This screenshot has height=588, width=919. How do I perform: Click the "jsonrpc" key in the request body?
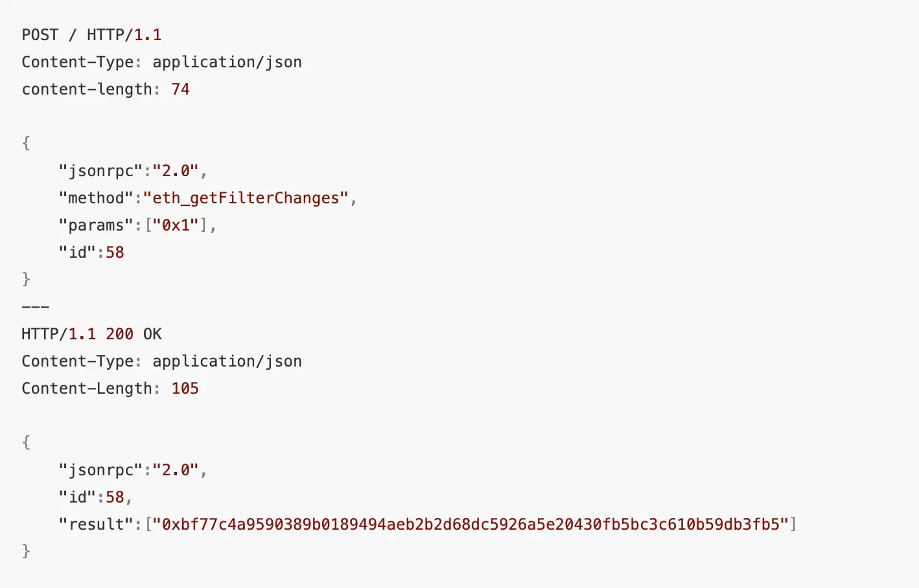pos(100,171)
